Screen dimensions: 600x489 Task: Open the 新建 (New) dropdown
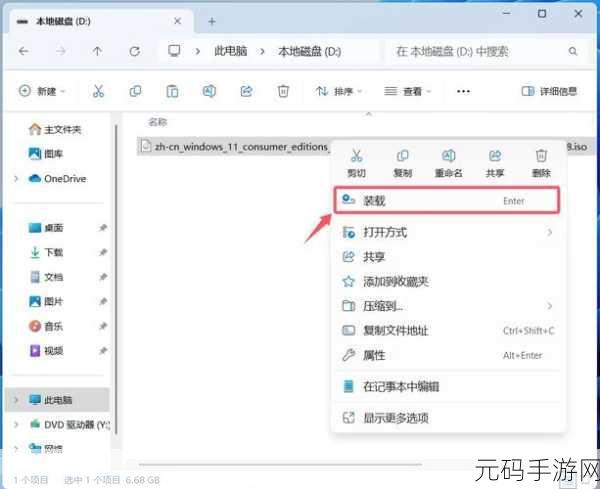[x=42, y=91]
